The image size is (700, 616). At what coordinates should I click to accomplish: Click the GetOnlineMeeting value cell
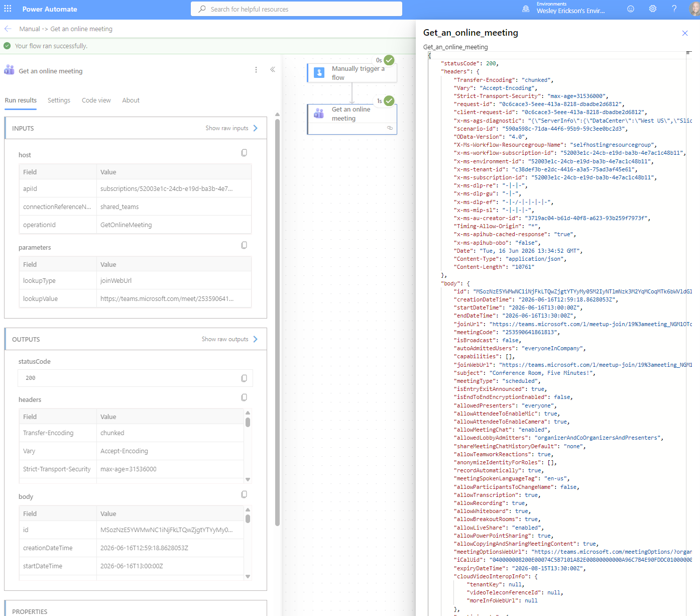pos(174,225)
